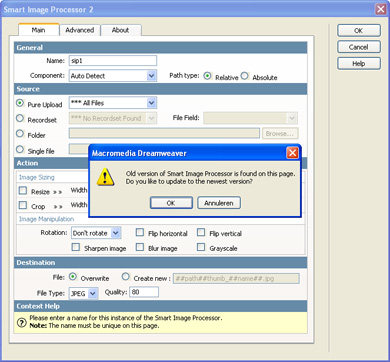The width and height of the screenshot is (390, 362).
Task: Click the Annuleren button
Action: 219,203
